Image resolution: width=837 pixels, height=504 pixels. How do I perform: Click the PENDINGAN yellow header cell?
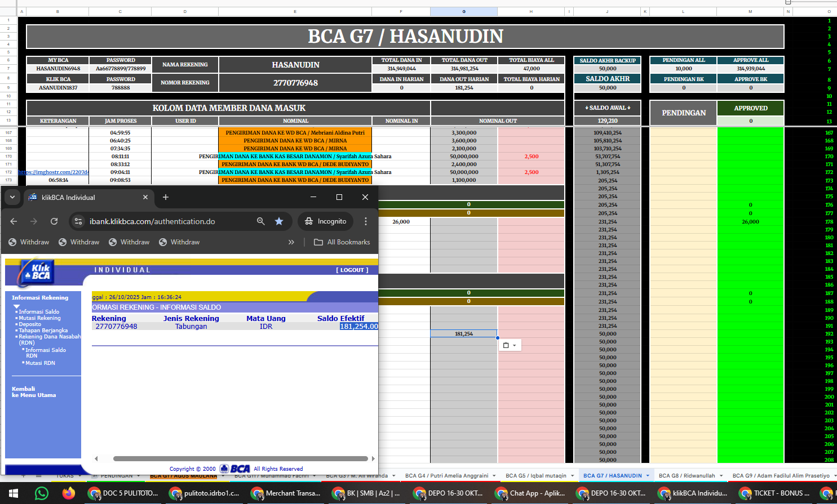tap(684, 113)
